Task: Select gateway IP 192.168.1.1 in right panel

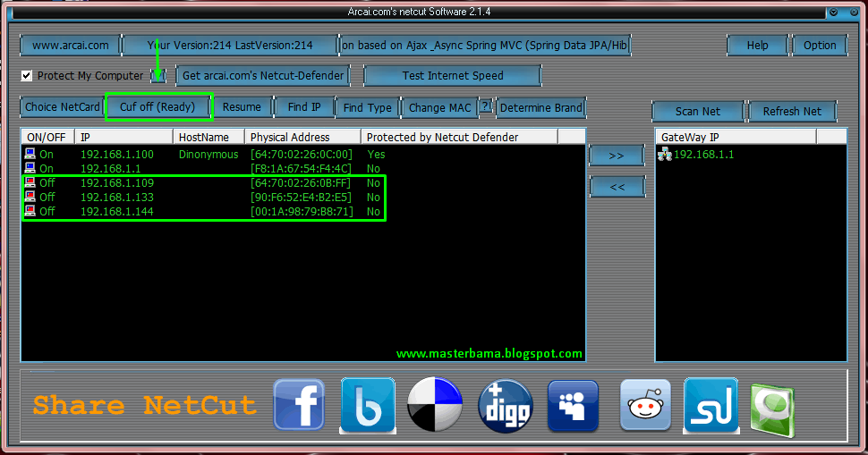Action: click(703, 155)
